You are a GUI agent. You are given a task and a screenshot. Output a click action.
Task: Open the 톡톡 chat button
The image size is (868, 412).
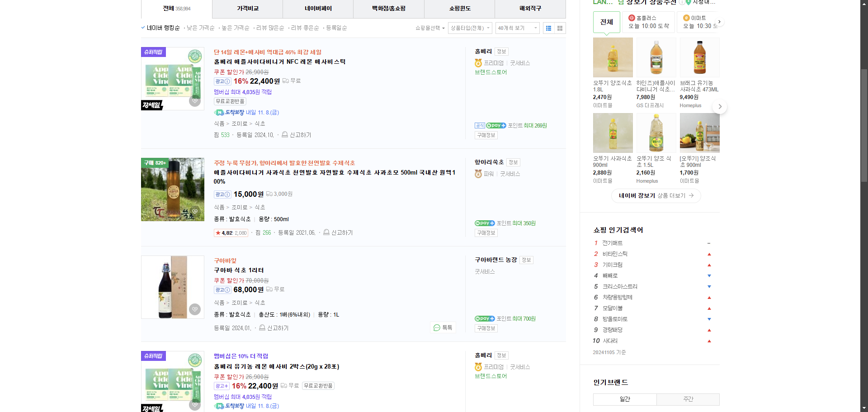coord(443,328)
